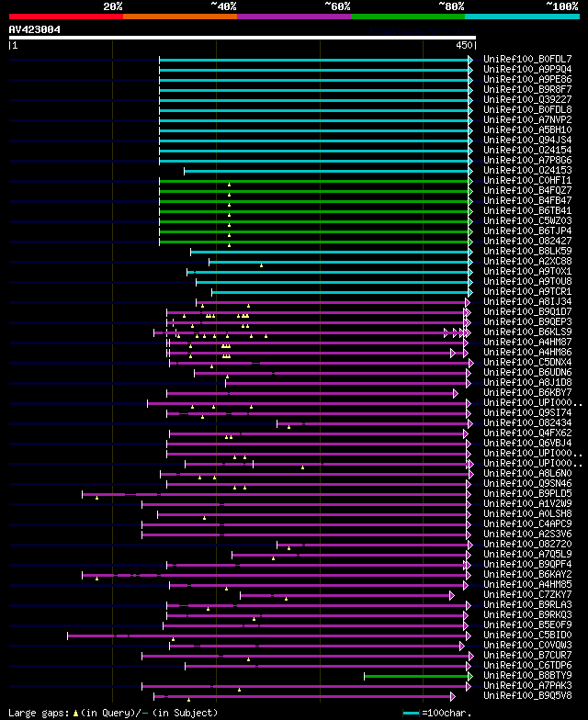Select the UniRef100_C5DNX4 label
Image resolution: width=588 pixels, height=720 pixels.
pos(527,362)
